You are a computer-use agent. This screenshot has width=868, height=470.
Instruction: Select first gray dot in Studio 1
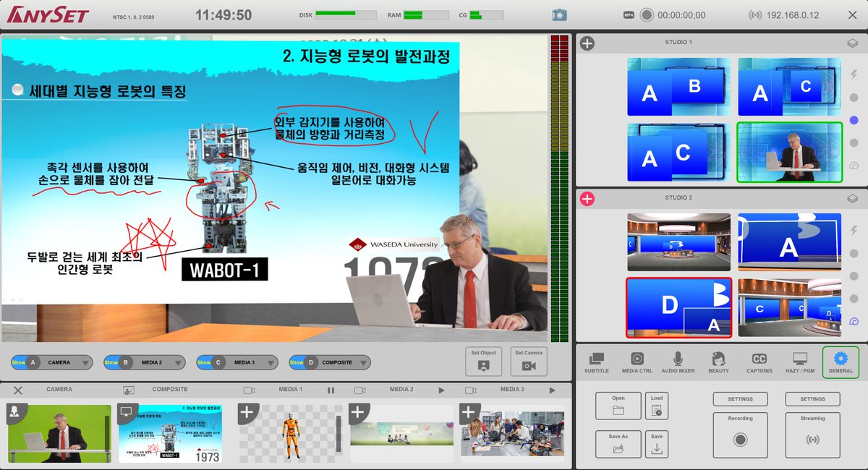click(x=854, y=98)
